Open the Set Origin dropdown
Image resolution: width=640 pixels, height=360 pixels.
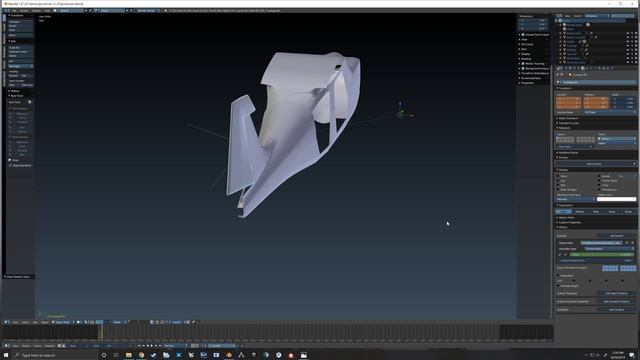pyautogui.click(x=20, y=66)
